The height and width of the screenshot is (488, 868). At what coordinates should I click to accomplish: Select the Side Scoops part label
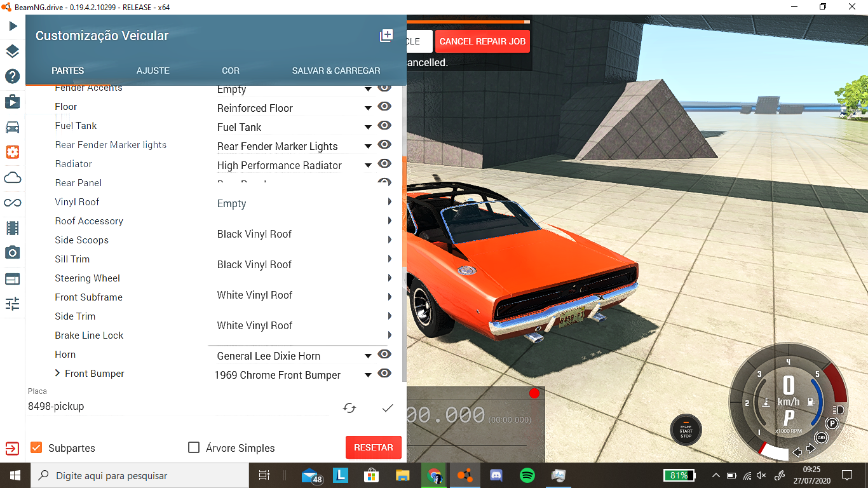[82, 240]
